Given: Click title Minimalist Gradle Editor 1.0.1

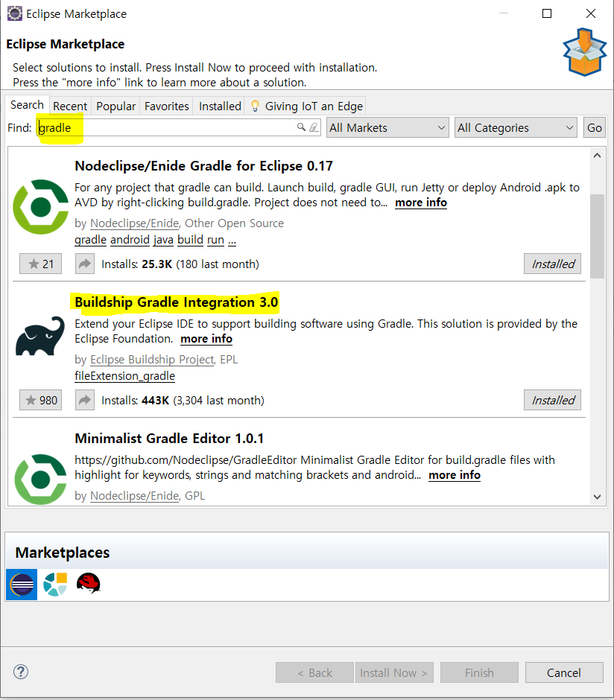Looking at the screenshot, I should pyautogui.click(x=169, y=439).
